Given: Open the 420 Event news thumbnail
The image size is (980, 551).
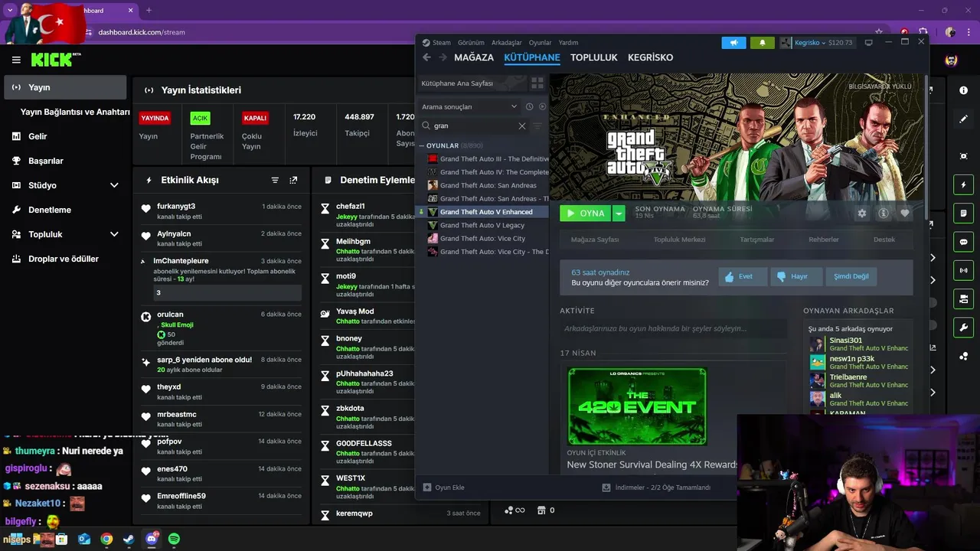Looking at the screenshot, I should click(637, 406).
